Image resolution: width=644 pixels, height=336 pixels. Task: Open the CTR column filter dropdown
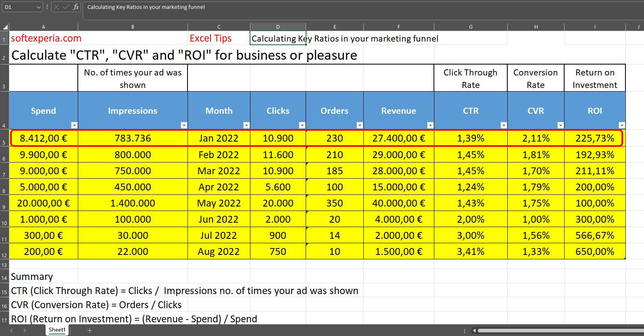pos(503,125)
